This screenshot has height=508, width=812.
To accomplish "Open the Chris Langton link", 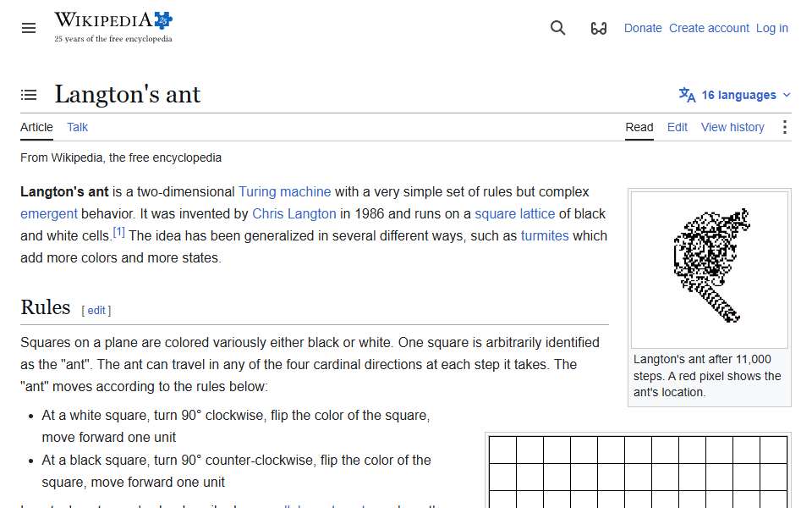I will (x=294, y=214).
